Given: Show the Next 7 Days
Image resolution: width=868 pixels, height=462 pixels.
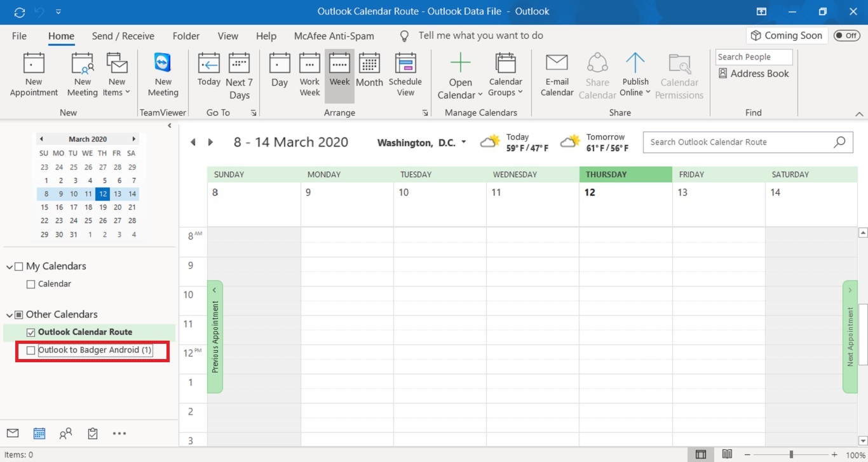Looking at the screenshot, I should pos(240,76).
